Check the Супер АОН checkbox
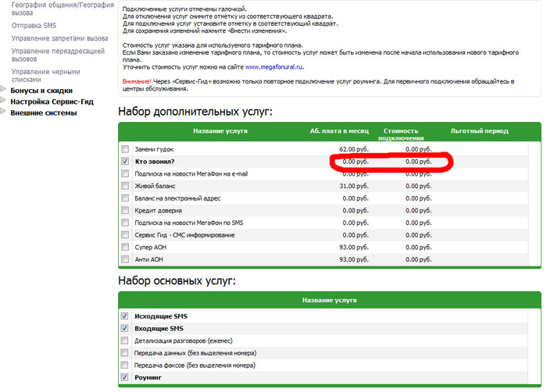The height and width of the screenshot is (392, 547). 125,248
